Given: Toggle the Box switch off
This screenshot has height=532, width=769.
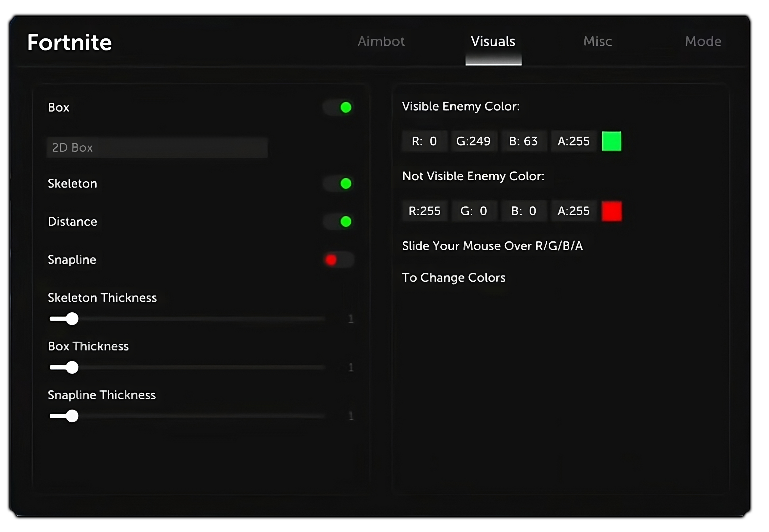Looking at the screenshot, I should [339, 107].
